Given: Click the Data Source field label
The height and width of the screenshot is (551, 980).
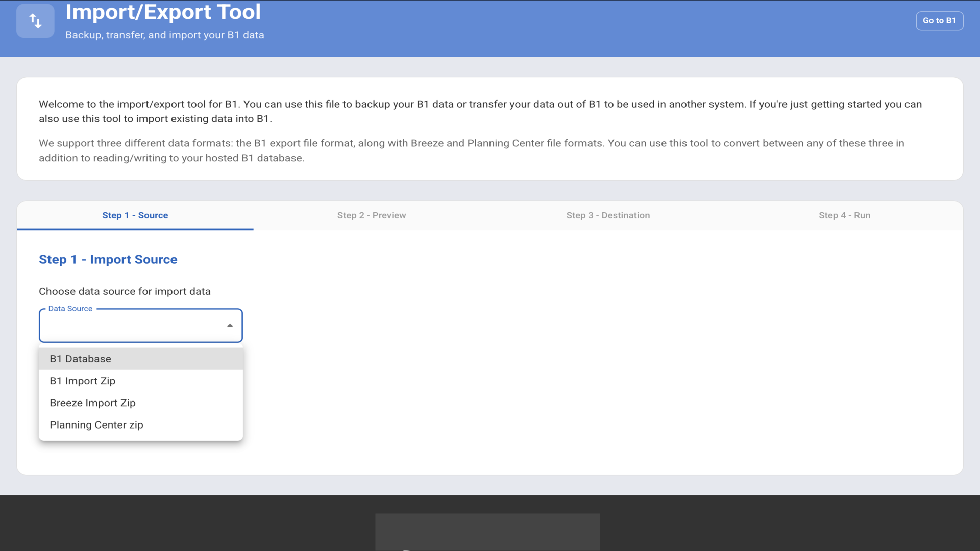Looking at the screenshot, I should (70, 309).
